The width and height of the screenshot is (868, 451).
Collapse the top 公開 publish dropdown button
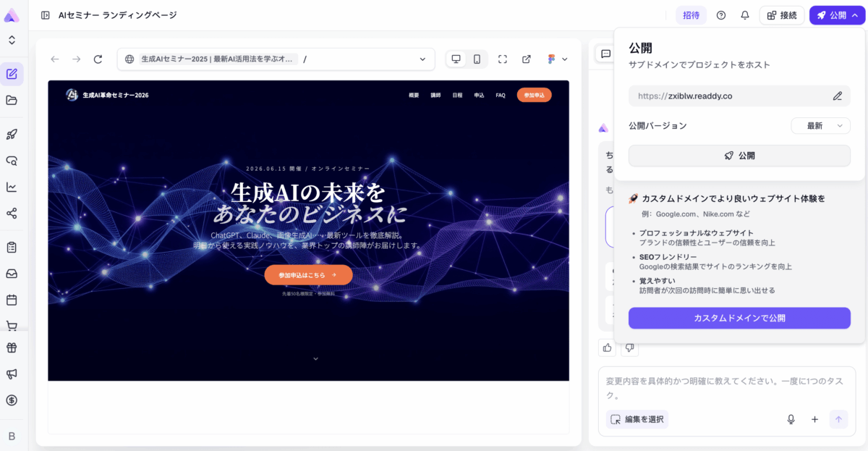coord(837,15)
